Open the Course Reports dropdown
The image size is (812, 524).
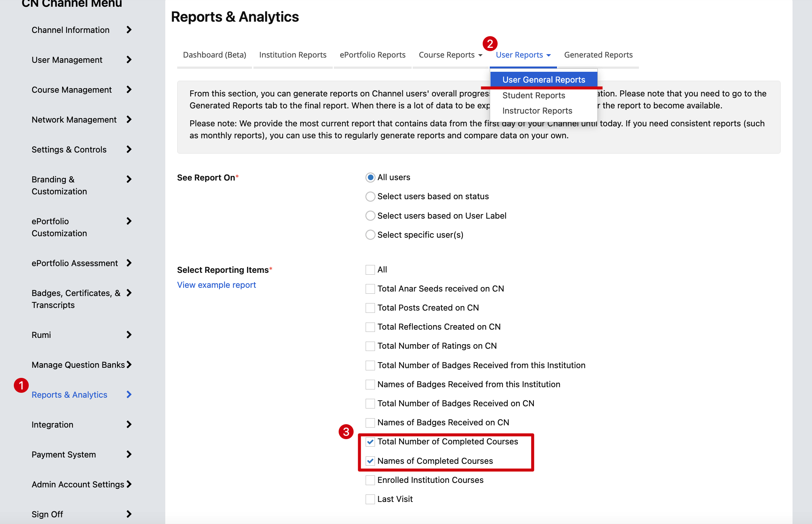coord(450,55)
